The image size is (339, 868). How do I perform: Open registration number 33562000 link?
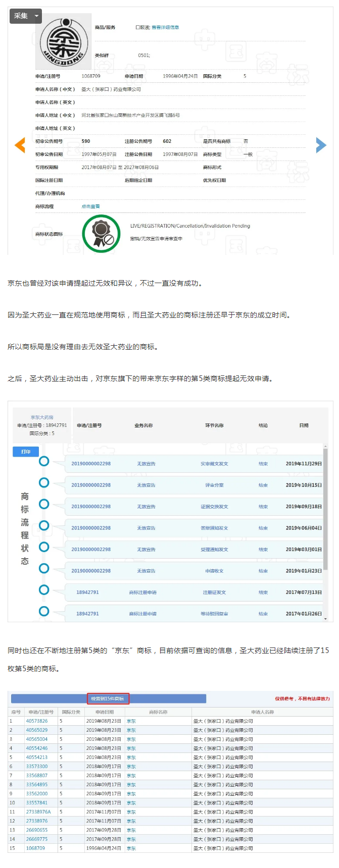click(37, 794)
